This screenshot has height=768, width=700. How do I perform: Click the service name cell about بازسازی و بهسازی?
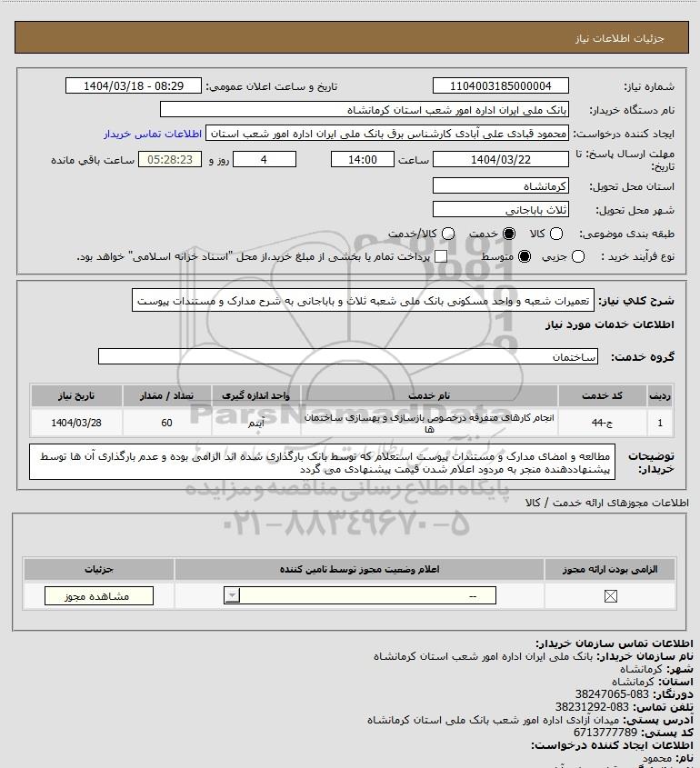click(430, 423)
